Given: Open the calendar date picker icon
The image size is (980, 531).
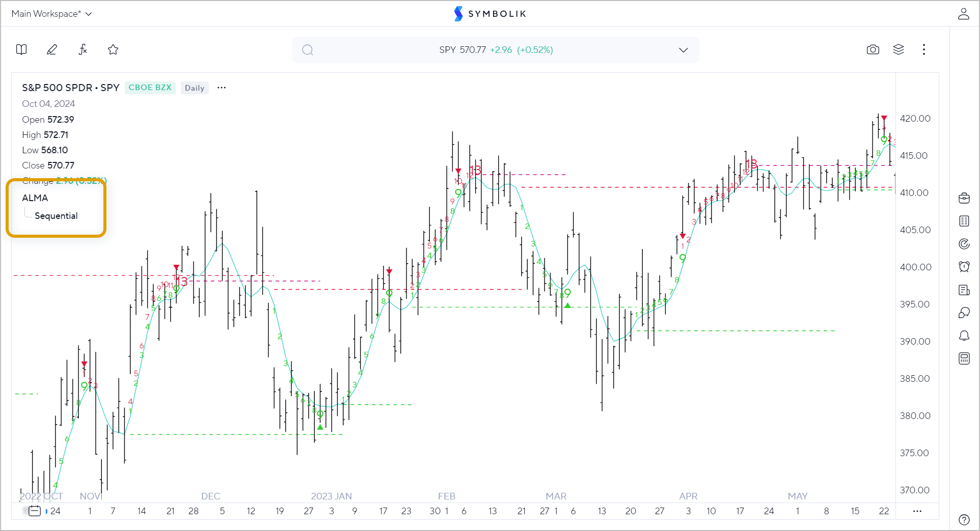Looking at the screenshot, I should click(35, 511).
